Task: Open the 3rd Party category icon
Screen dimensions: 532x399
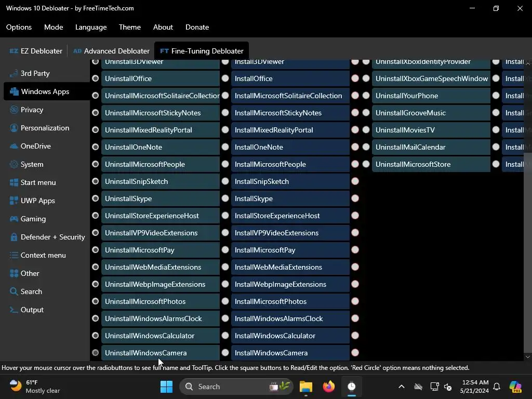Action: pos(14,73)
